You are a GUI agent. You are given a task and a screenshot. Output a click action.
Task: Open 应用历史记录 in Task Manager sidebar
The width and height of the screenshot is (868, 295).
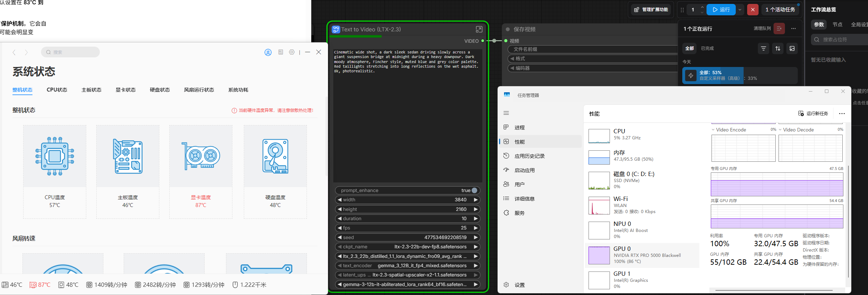pyautogui.click(x=541, y=156)
